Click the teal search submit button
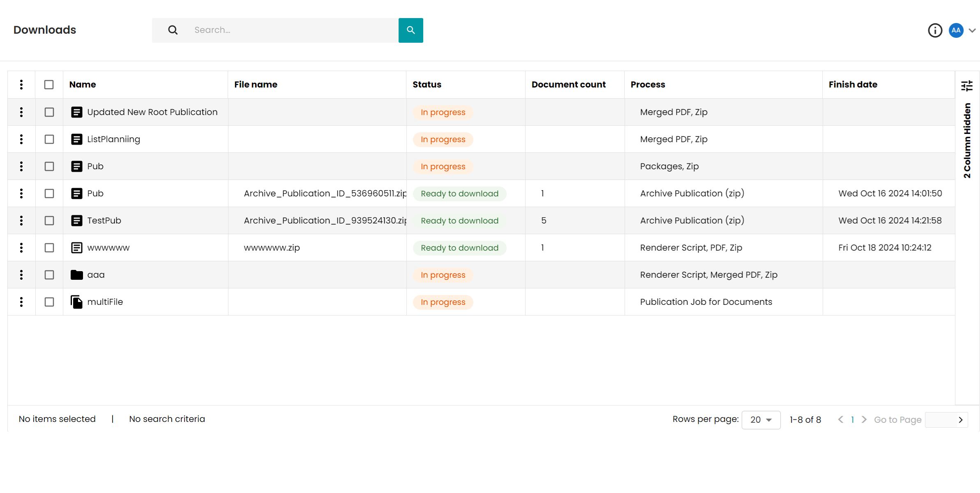 pyautogui.click(x=410, y=30)
